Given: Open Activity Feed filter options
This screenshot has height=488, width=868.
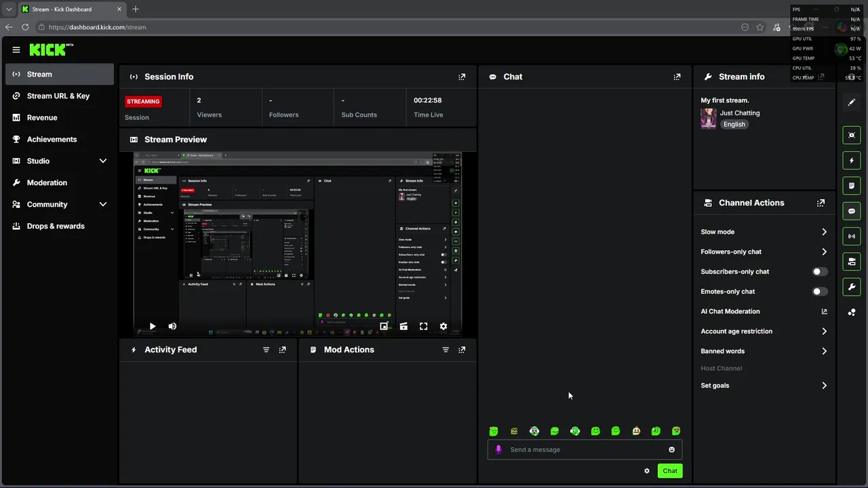Looking at the screenshot, I should 266,350.
